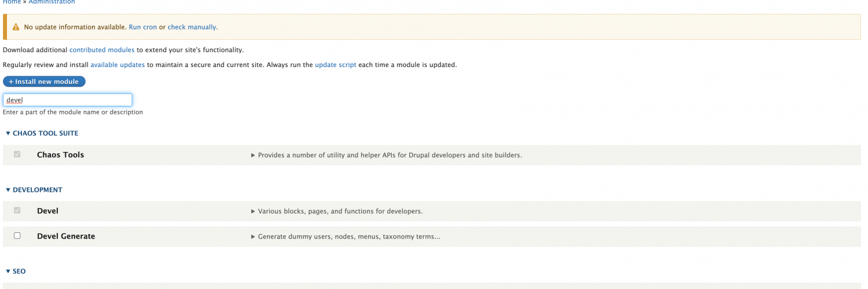Click the Devel Generate module name
Image resolution: width=868 pixels, height=289 pixels.
click(66, 236)
